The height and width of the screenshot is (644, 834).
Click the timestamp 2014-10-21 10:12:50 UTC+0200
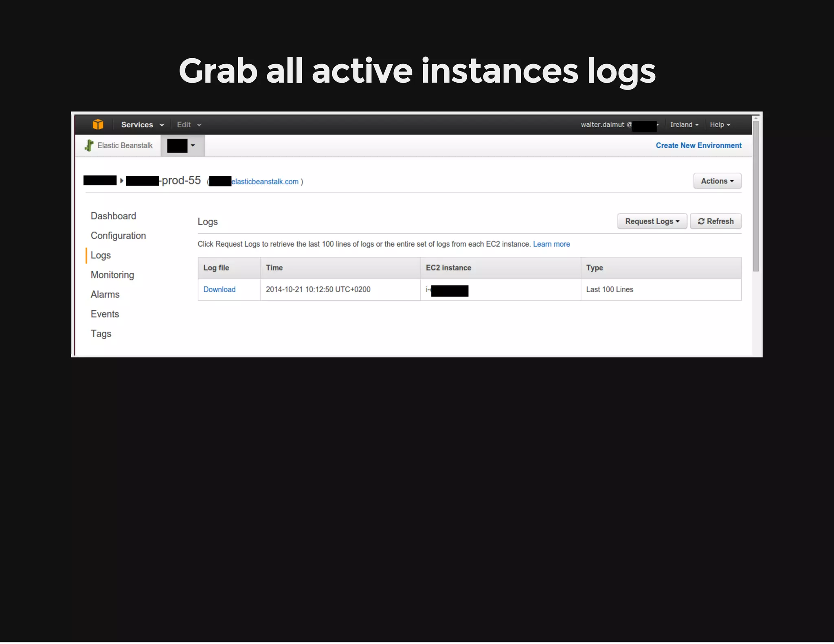pyautogui.click(x=318, y=289)
